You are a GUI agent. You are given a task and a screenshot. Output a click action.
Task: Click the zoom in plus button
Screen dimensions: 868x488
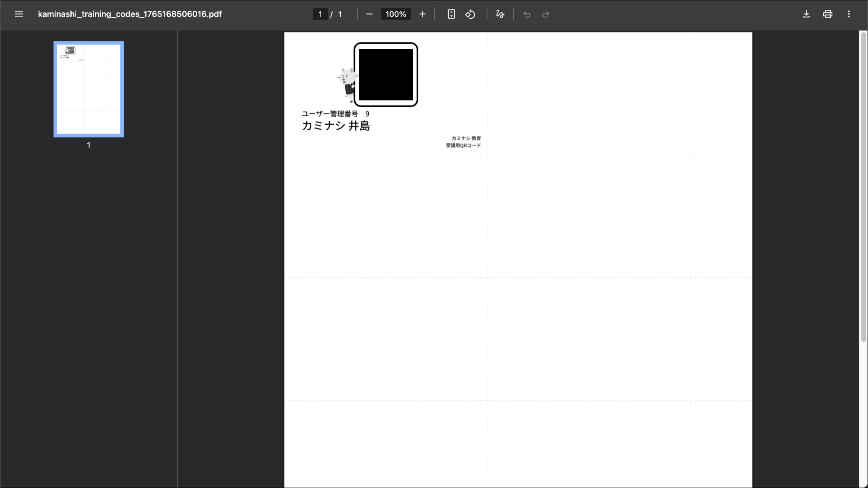[422, 14]
